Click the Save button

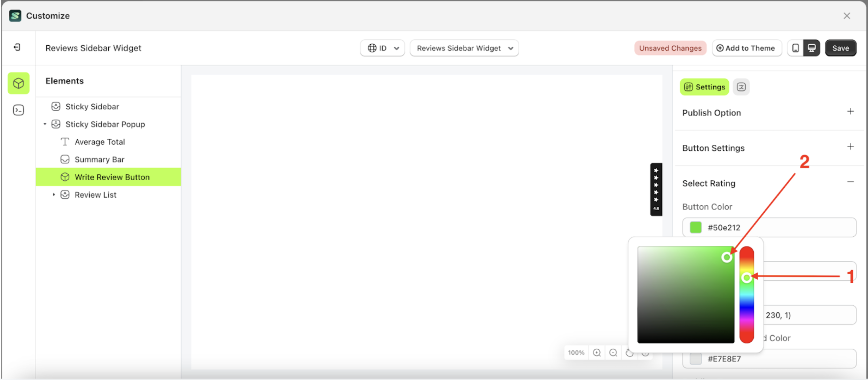click(x=840, y=48)
